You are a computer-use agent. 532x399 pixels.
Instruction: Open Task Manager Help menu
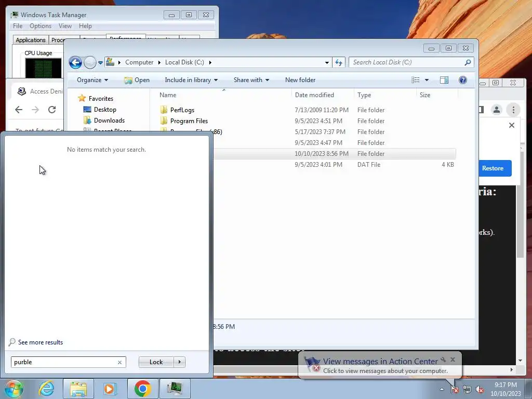(x=85, y=26)
